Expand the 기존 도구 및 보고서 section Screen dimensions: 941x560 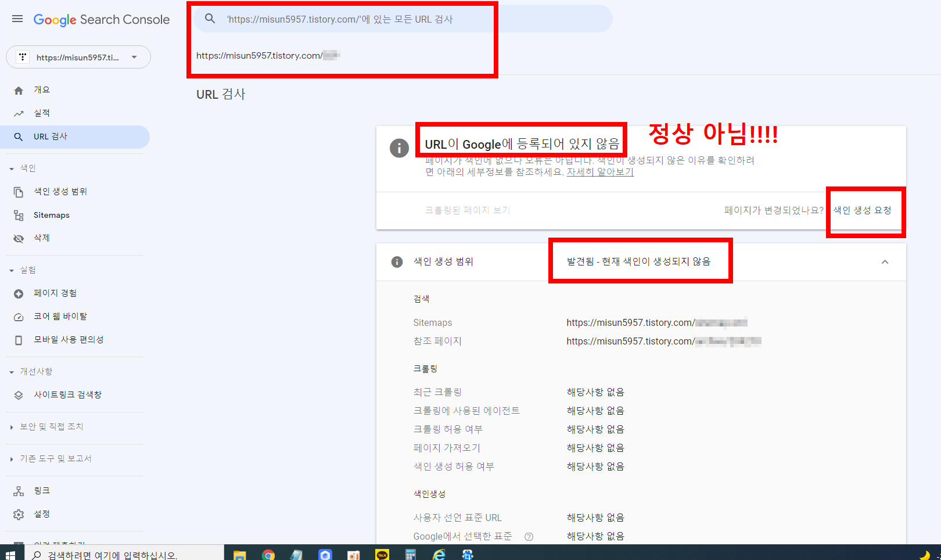50,459
